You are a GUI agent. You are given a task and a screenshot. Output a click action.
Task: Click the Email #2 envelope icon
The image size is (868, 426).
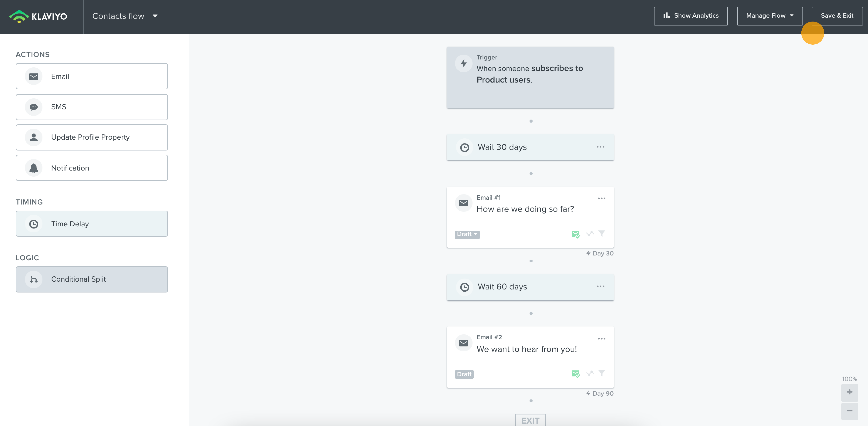coord(464,343)
